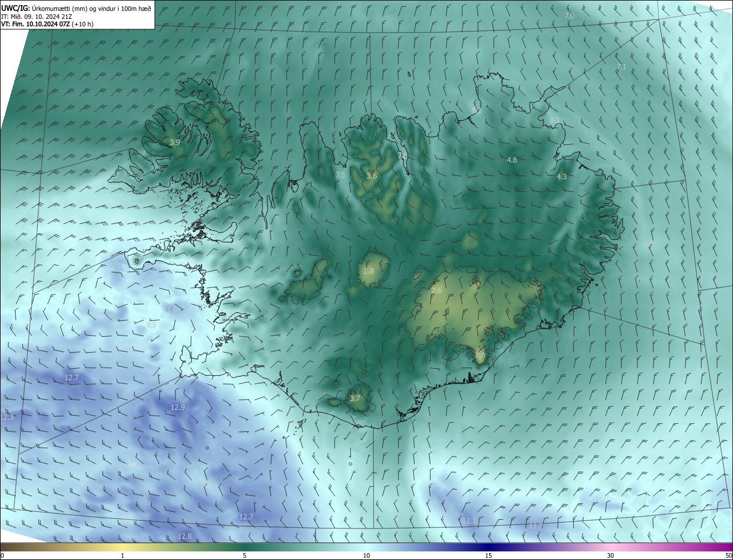Click the 12.1 value over the sea

pos(468,520)
